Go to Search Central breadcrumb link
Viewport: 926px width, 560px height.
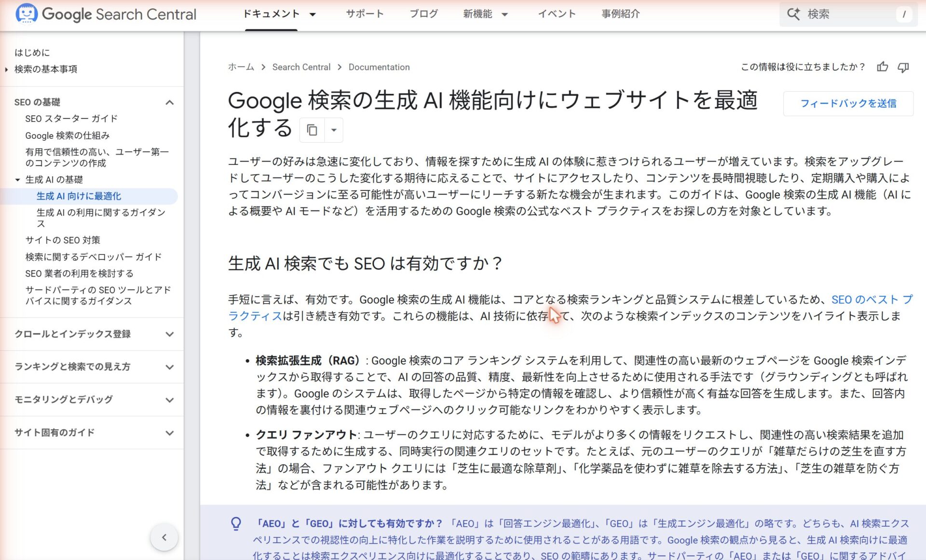tap(301, 67)
